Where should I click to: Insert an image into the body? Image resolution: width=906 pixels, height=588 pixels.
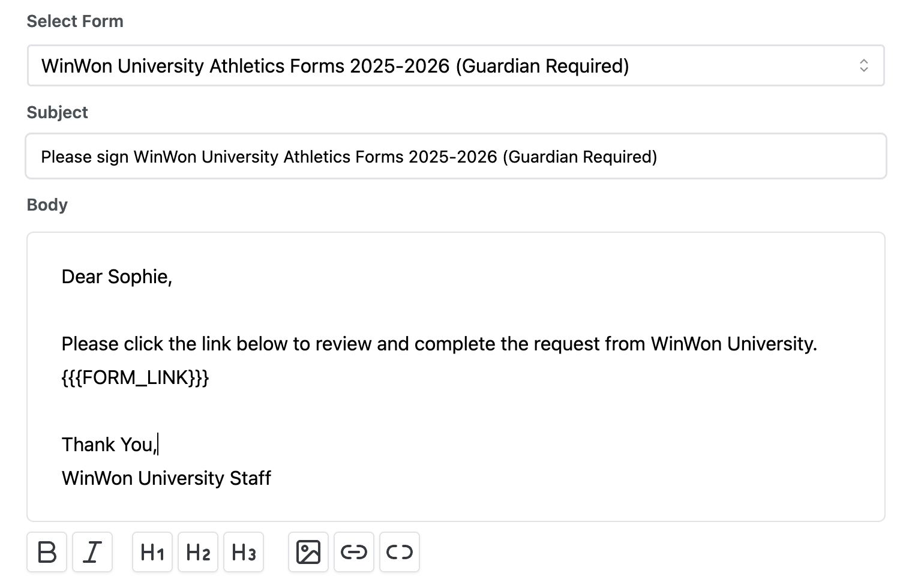[x=308, y=552]
